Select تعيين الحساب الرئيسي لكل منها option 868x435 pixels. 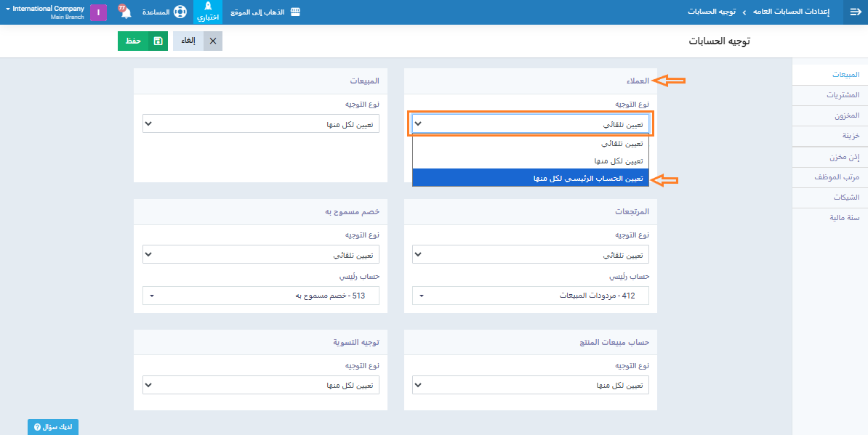tap(531, 178)
